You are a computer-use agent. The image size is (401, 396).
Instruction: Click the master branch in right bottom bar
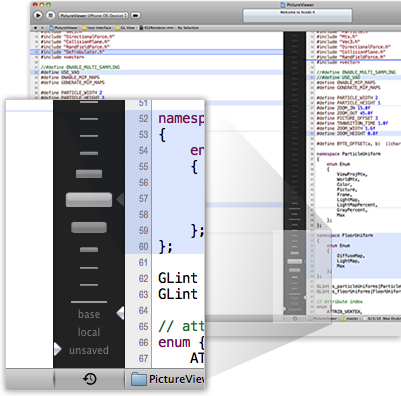[350, 319]
